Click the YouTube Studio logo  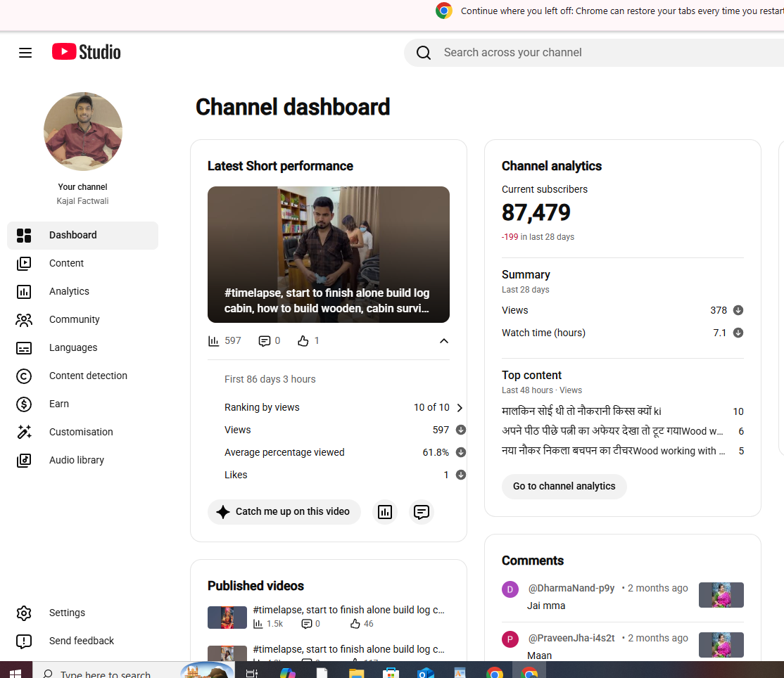click(86, 52)
